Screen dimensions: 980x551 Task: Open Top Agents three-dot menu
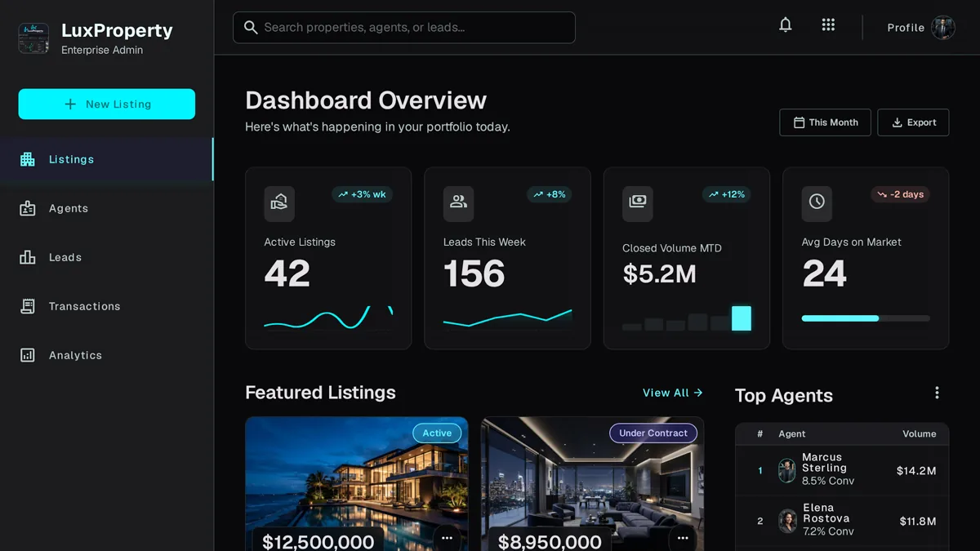pyautogui.click(x=937, y=393)
